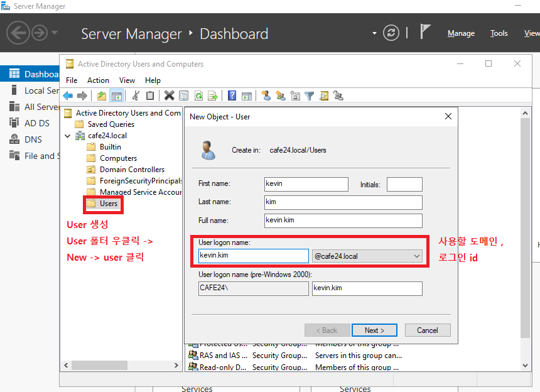Viewport: 540px width, 392px height.
Task: Click the Paste clipboard toolbar icon
Action: click(x=150, y=95)
